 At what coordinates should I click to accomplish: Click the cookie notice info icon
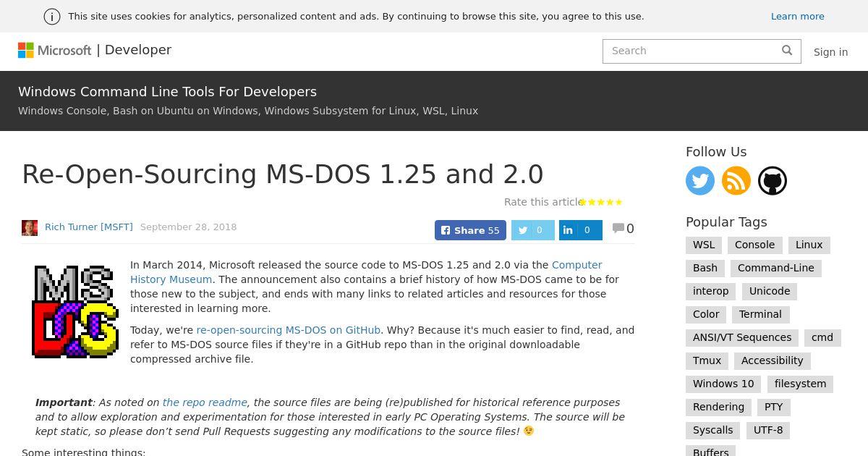coord(52,17)
